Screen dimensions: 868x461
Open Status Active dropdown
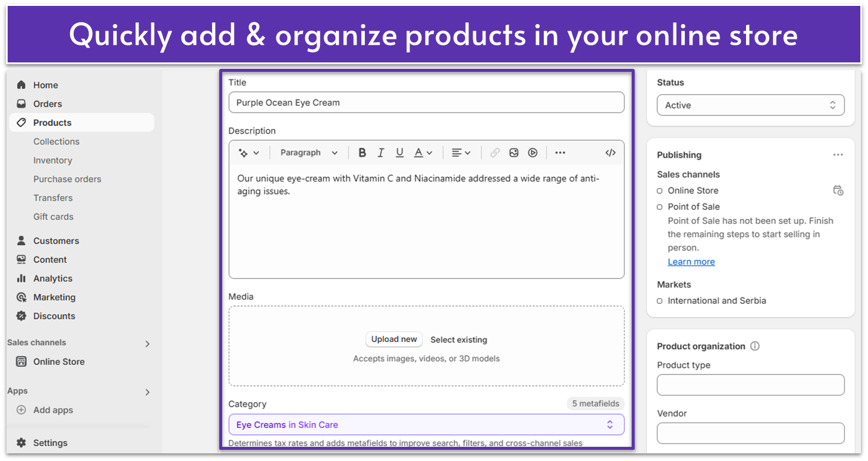(751, 105)
